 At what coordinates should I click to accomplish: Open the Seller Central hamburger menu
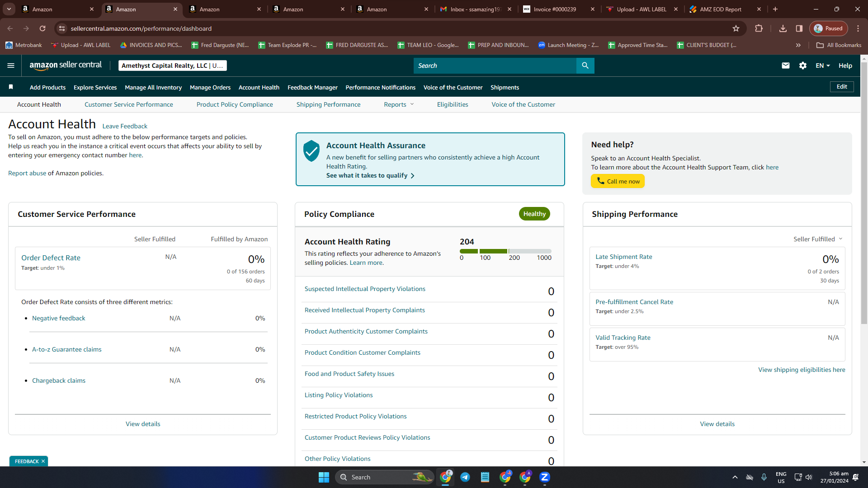(x=11, y=66)
